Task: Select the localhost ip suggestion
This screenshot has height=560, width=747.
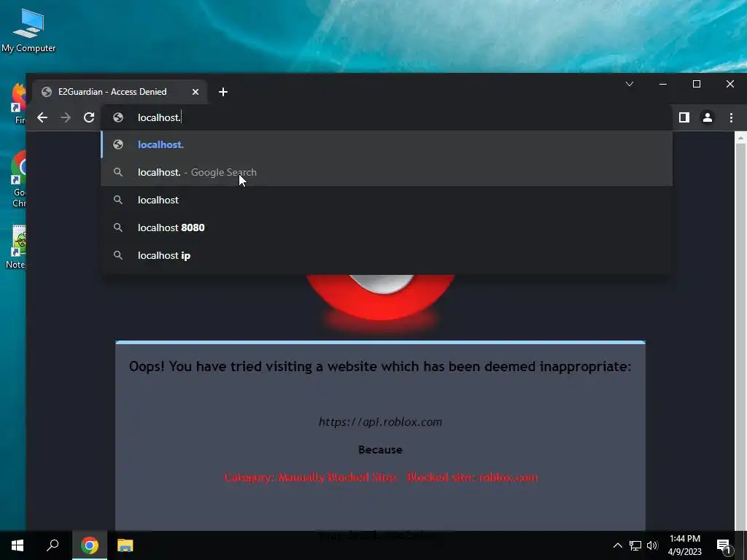Action: pyautogui.click(x=387, y=255)
